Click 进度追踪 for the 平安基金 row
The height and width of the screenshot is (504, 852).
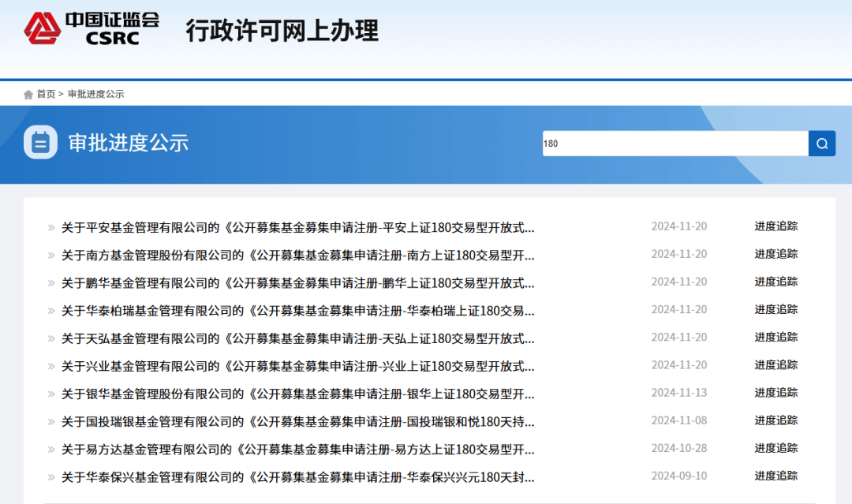(x=776, y=226)
